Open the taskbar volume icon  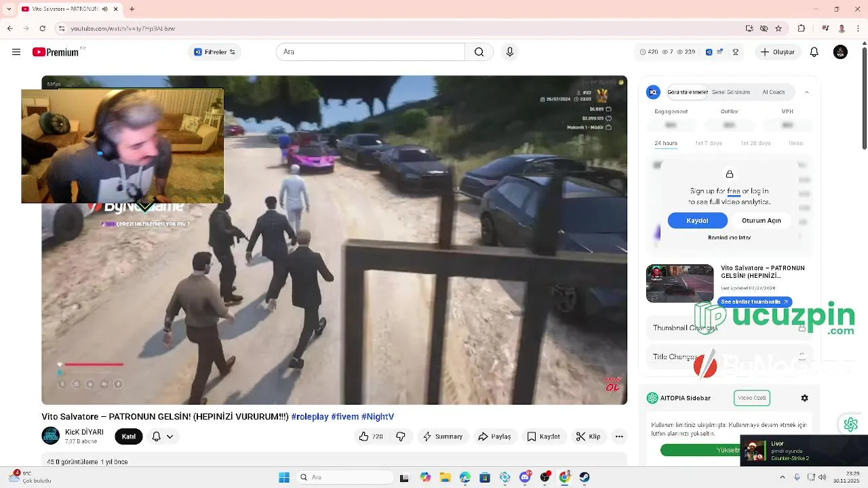coord(823,477)
